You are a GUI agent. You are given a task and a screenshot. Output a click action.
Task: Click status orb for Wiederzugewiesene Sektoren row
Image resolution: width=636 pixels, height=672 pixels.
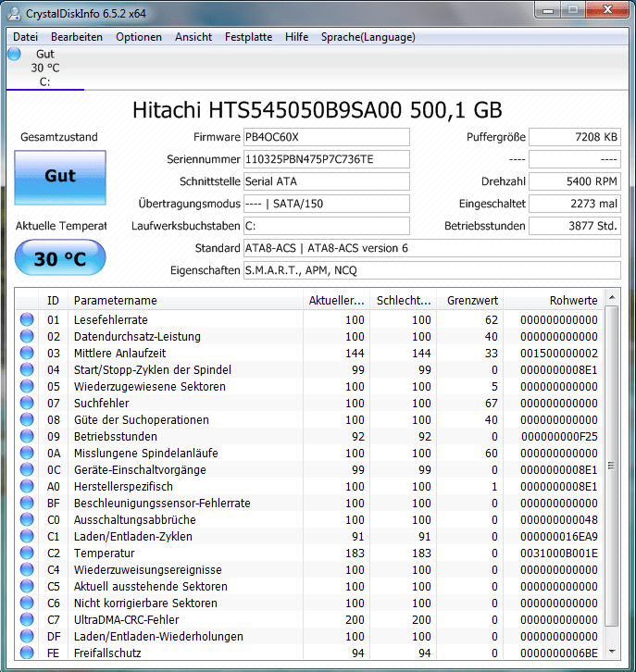(27, 387)
